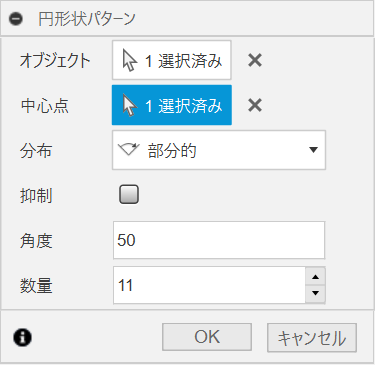Viewport: 375px width, 365px height.
Task: Open the 分布 dropdown arrow
Action: (313, 150)
